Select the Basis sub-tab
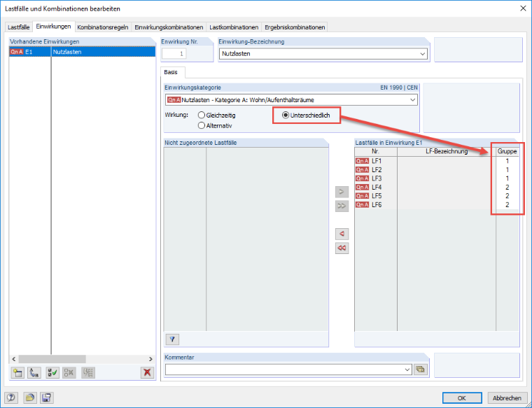Viewport: 532px width, 408px height. [x=171, y=72]
